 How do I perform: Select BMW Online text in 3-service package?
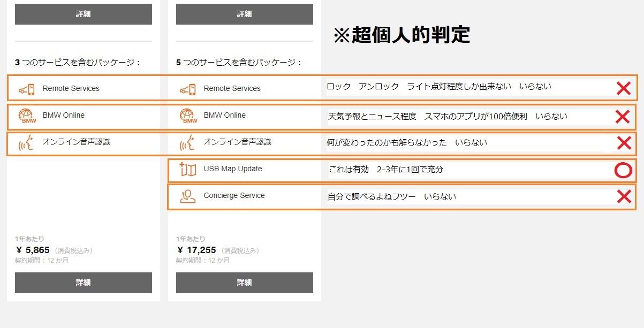click(x=63, y=115)
